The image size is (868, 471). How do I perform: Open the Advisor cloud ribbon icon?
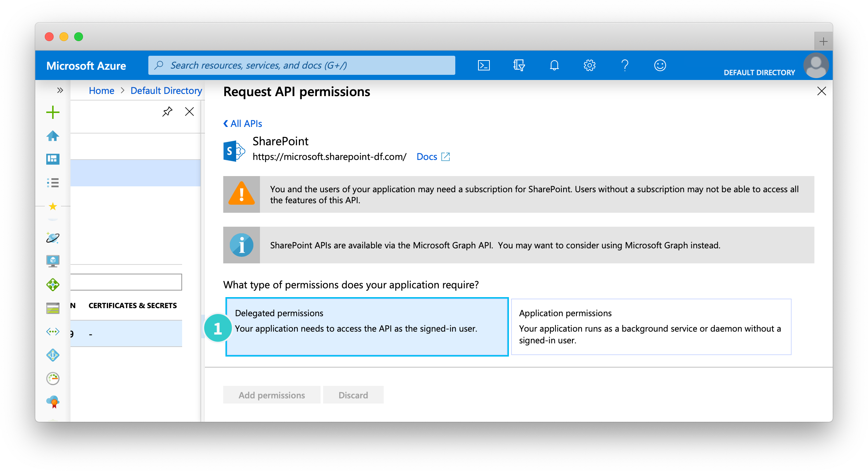click(x=53, y=402)
